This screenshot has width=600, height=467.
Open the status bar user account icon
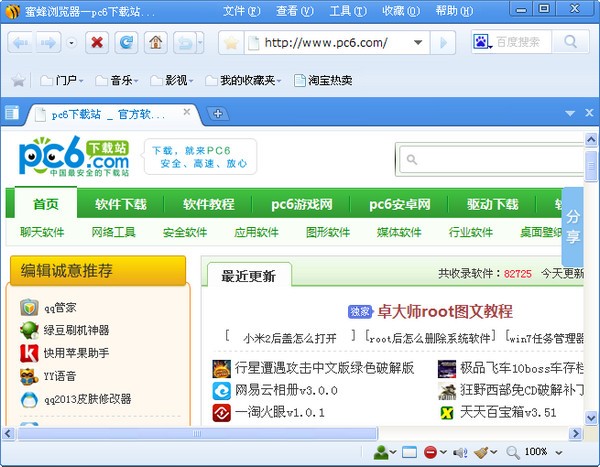pyautogui.click(x=380, y=452)
